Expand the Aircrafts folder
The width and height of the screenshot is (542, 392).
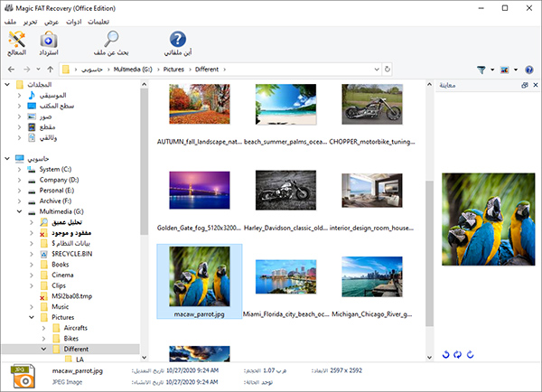[43, 328]
